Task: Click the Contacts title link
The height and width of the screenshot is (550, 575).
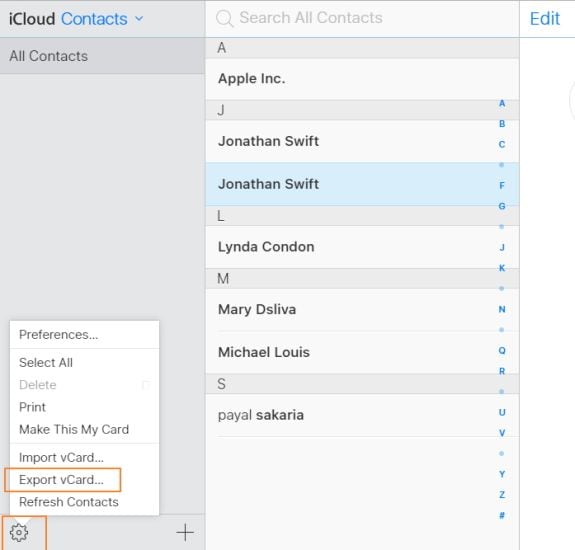Action: click(94, 19)
